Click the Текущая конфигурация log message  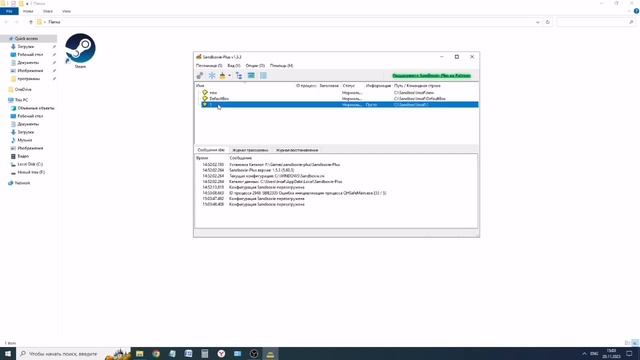pyautogui.click(x=277, y=176)
